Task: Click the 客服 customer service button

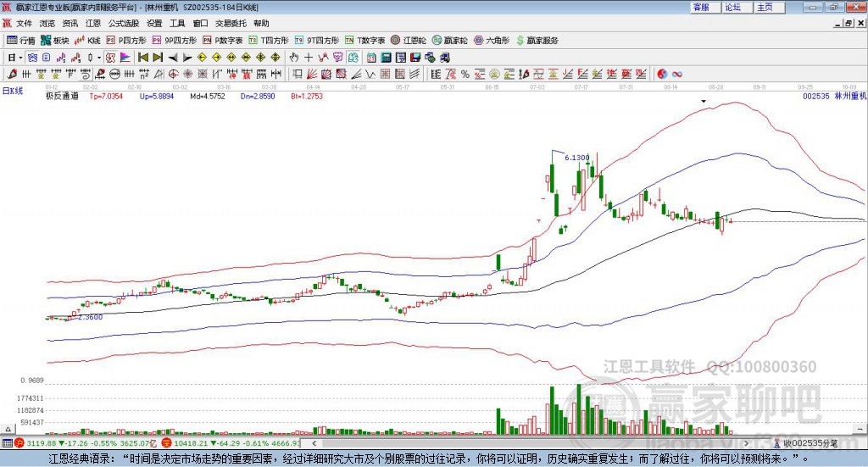Action: pyautogui.click(x=705, y=7)
